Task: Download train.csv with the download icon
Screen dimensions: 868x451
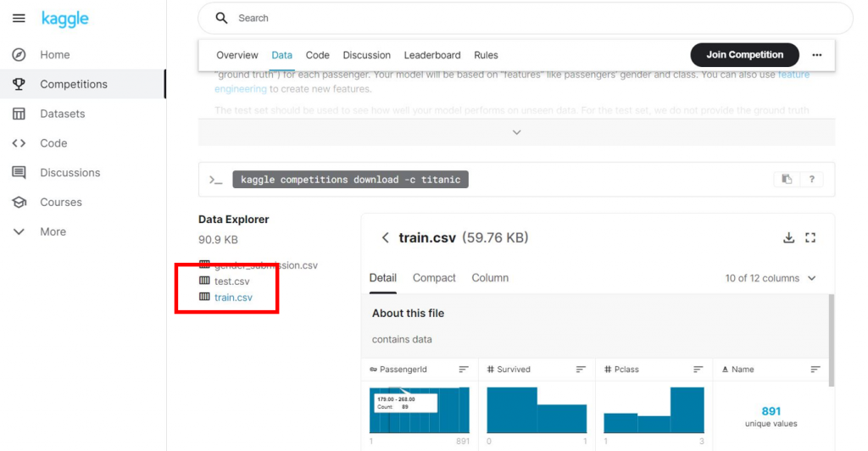Action: [x=789, y=237]
